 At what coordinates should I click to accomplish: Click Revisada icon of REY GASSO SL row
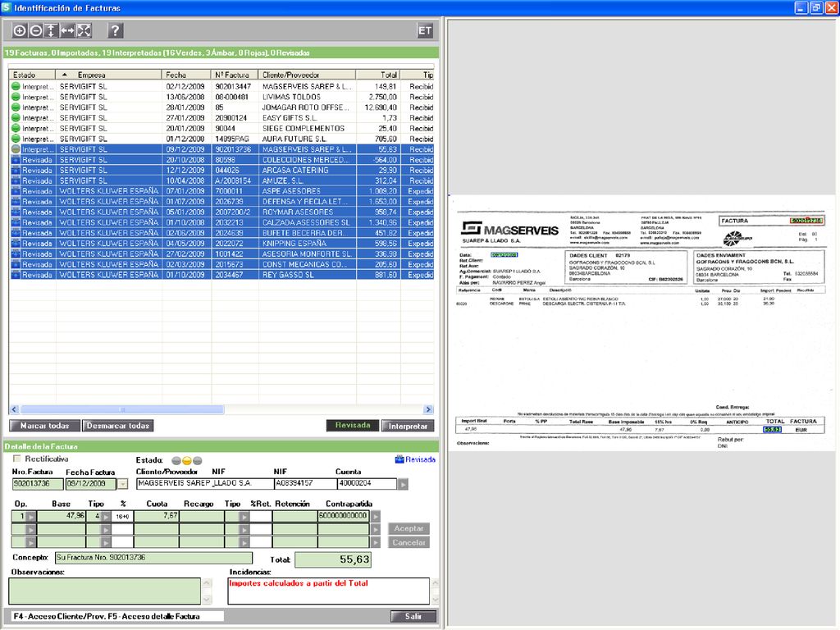click(16, 275)
